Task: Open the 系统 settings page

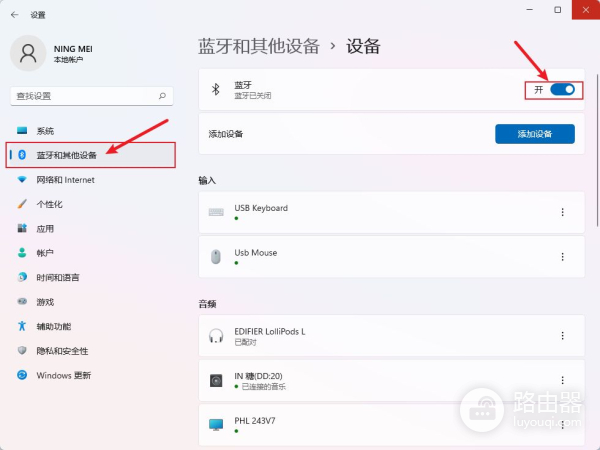Action: [91, 130]
